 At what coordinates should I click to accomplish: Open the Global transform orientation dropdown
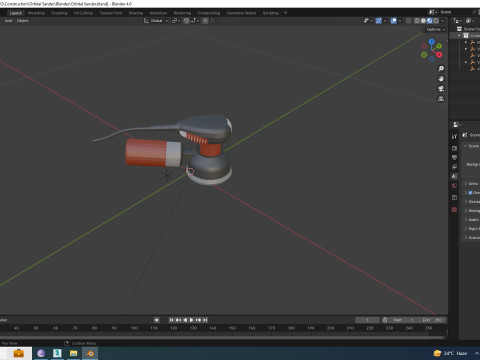coord(156,21)
